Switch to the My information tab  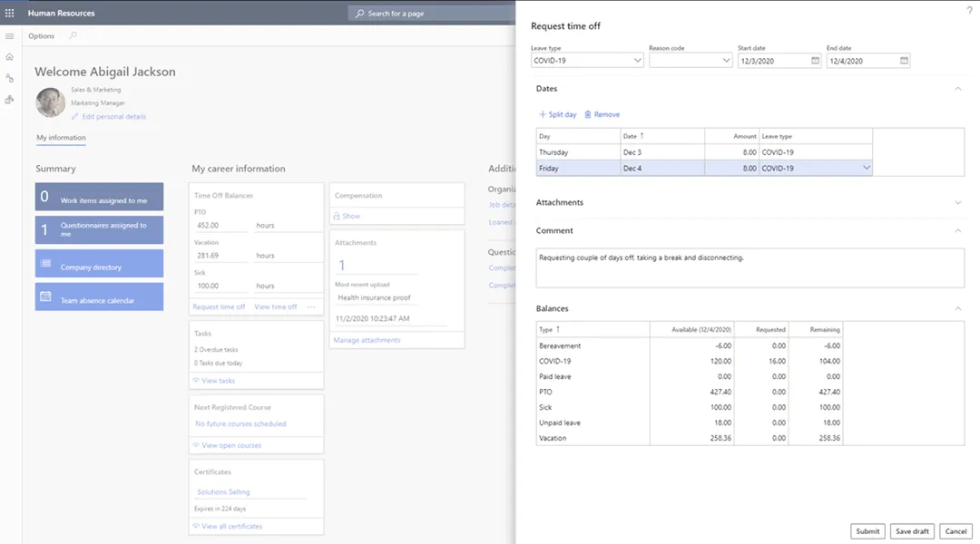tap(61, 137)
